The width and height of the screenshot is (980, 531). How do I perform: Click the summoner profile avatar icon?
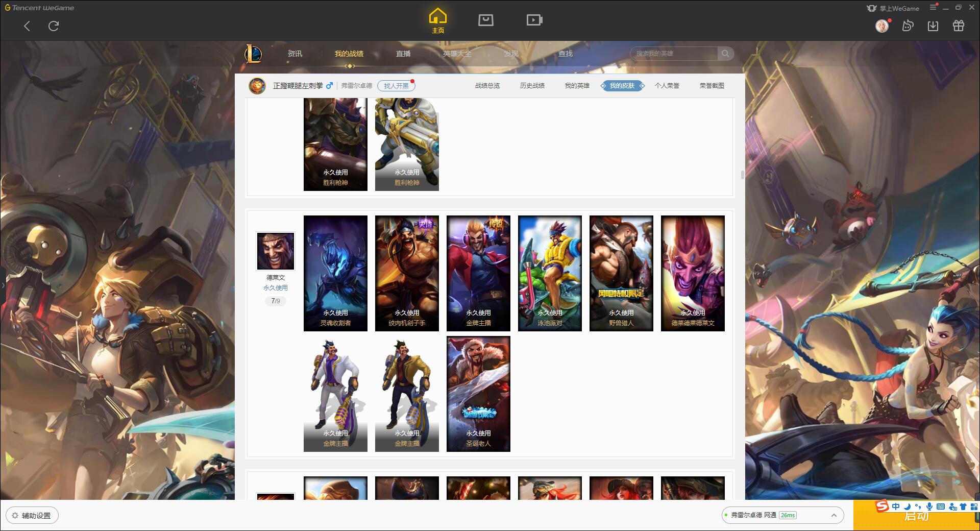pos(257,86)
